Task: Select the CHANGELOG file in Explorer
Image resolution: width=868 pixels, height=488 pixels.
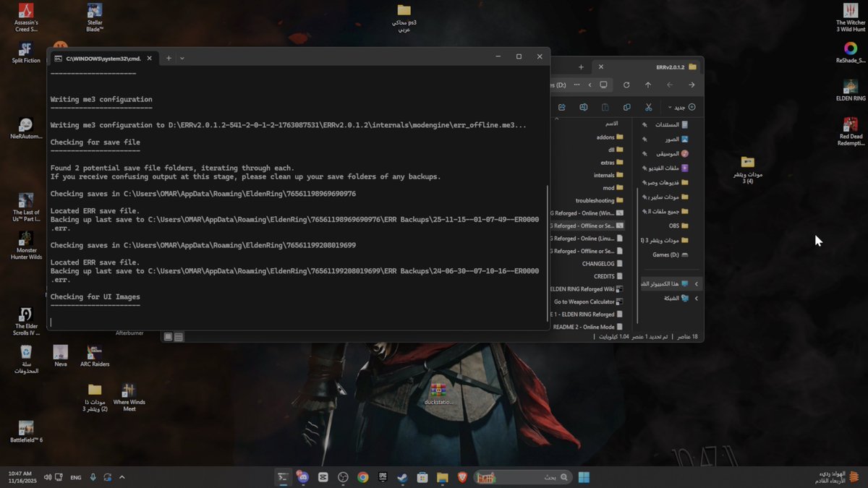Action: pos(603,264)
